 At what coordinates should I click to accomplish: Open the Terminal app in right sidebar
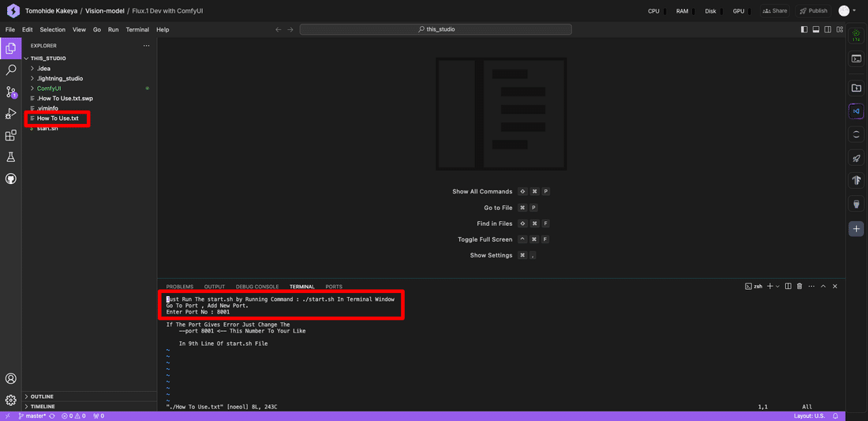[856, 58]
